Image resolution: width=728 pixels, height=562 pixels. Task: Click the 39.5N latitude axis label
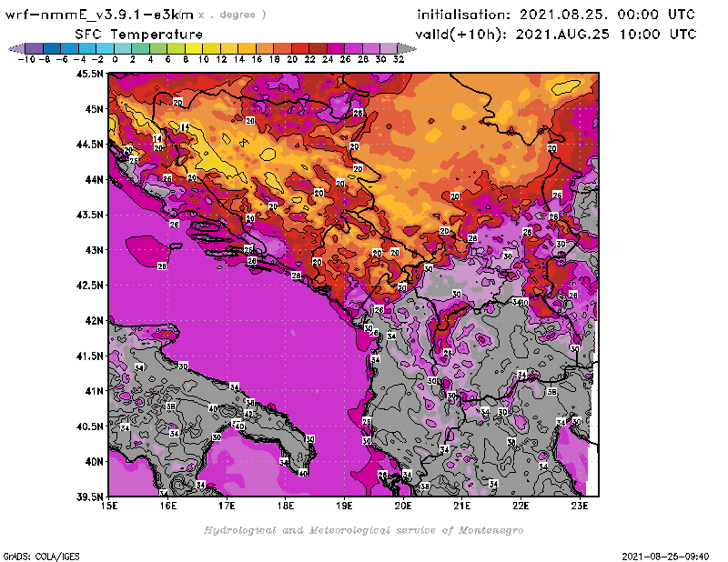pos(89,497)
